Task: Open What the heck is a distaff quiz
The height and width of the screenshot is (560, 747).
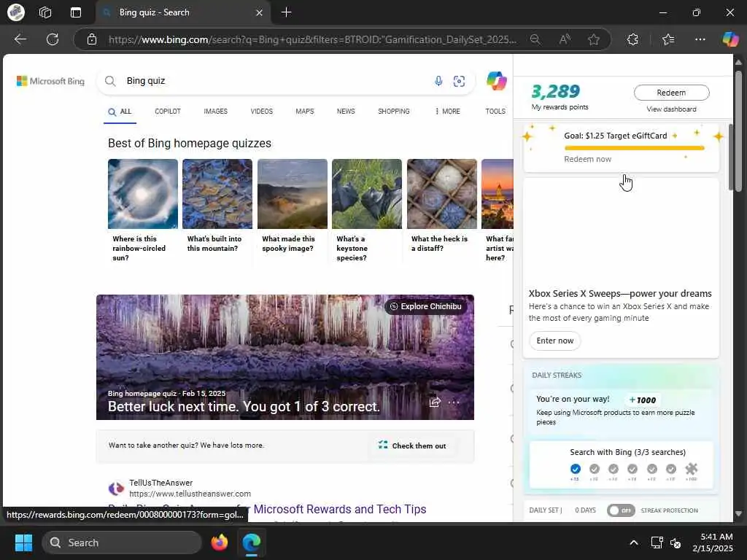Action: pyautogui.click(x=441, y=194)
